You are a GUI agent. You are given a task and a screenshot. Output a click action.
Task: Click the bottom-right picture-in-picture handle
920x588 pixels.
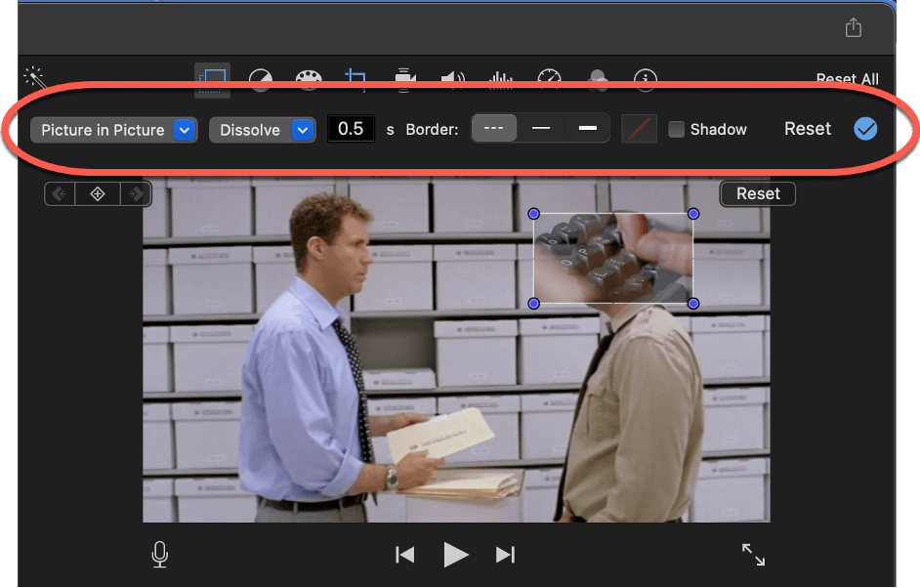[x=693, y=304]
